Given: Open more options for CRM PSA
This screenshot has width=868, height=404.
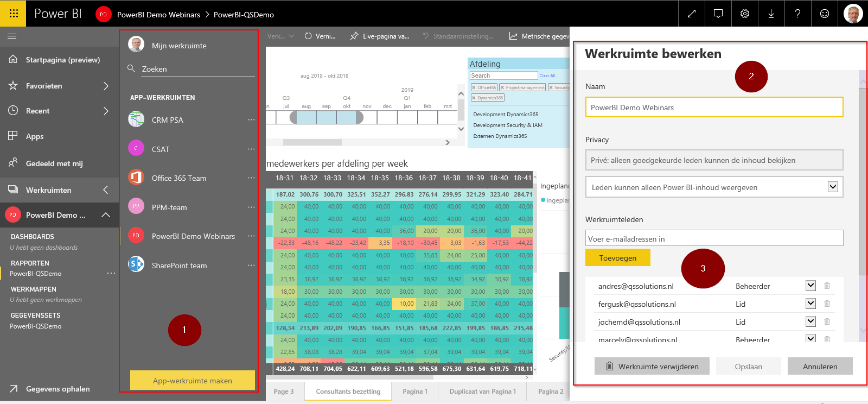Looking at the screenshot, I should point(251,119).
